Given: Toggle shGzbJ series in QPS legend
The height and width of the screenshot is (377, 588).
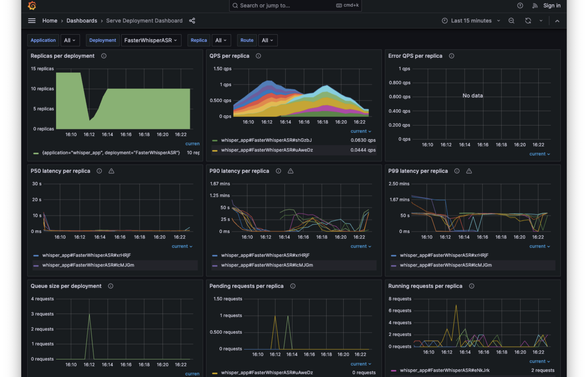Looking at the screenshot, I should (x=266, y=140).
